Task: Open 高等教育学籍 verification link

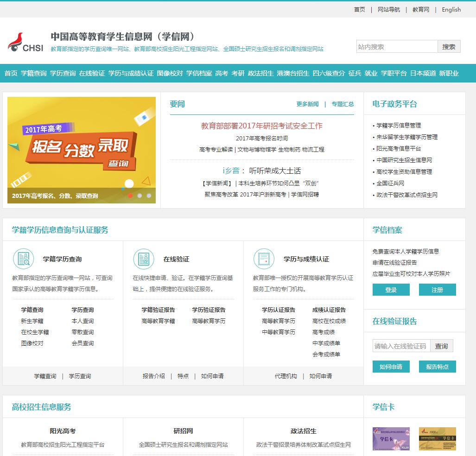Action: (x=158, y=321)
